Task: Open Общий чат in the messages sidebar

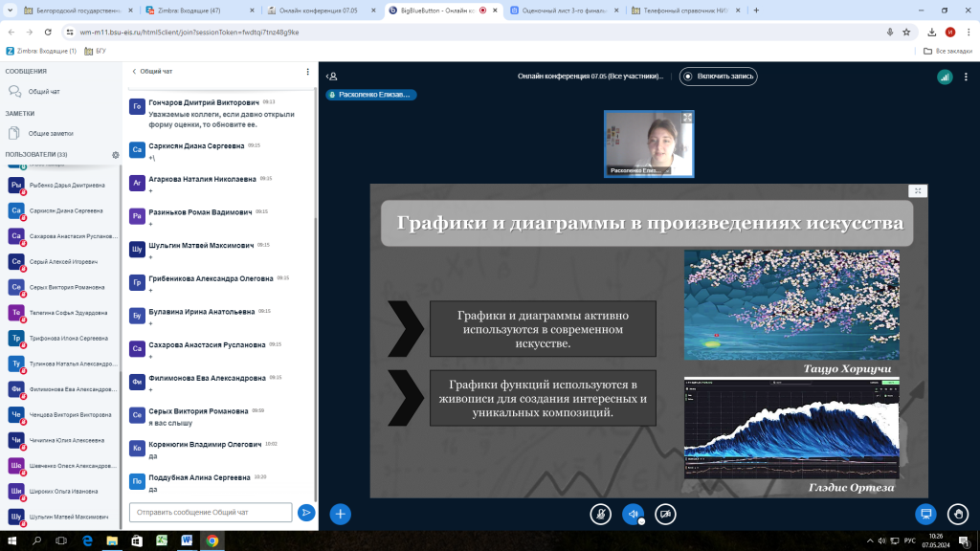Action: [61, 92]
